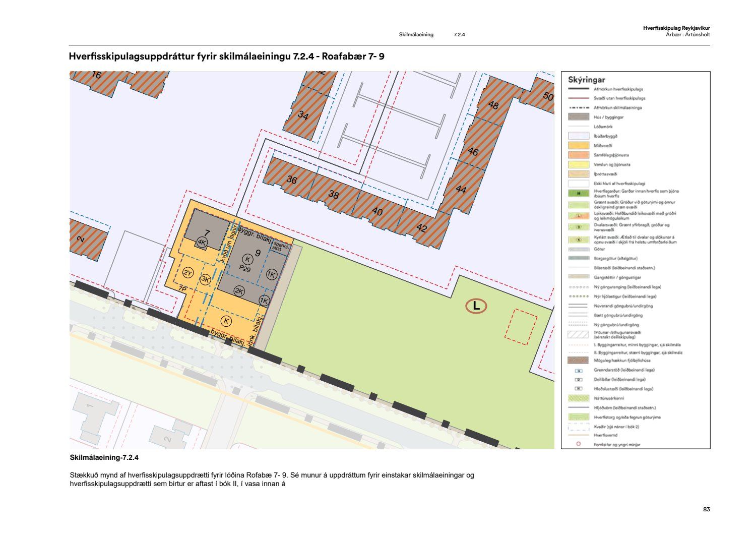The height and width of the screenshot is (535, 756).
Task: Click the Skýringar legend heading
Action: [586, 80]
